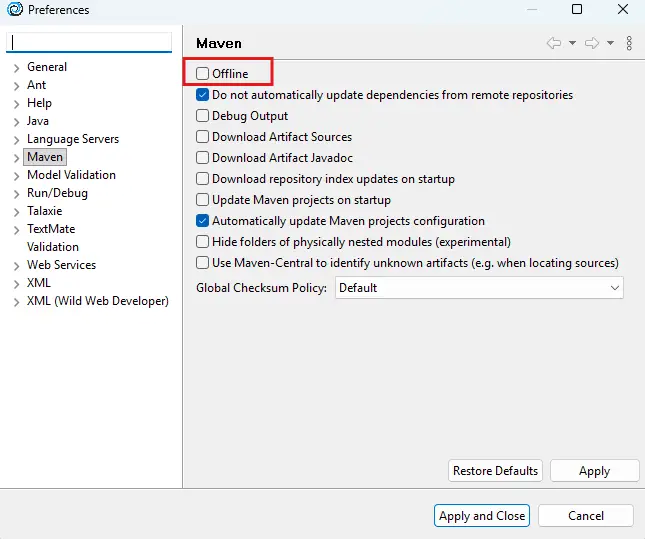Click the Eclipse icon in title bar
The height and width of the screenshot is (539, 645).
[14, 10]
